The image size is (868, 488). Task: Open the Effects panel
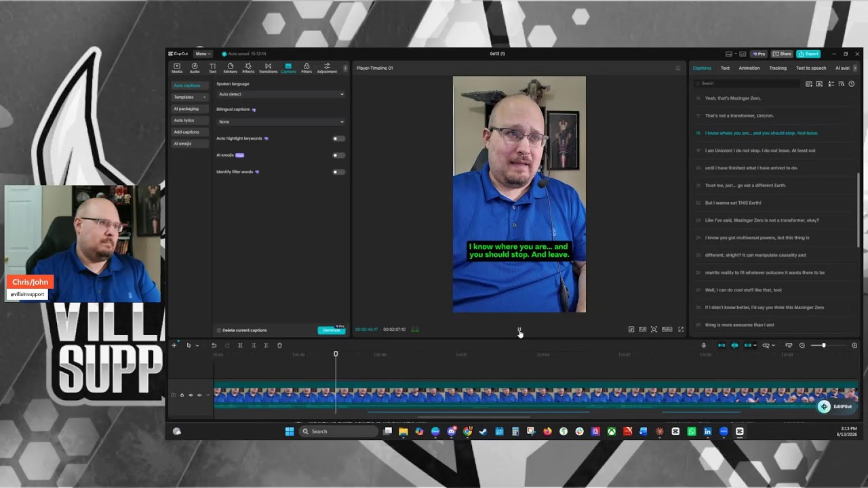point(248,68)
